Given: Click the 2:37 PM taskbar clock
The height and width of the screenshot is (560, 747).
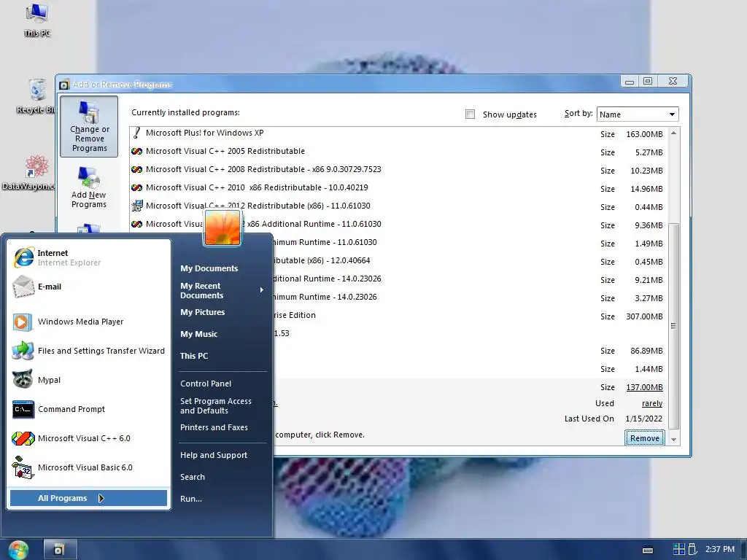Looking at the screenshot, I should click(720, 549).
